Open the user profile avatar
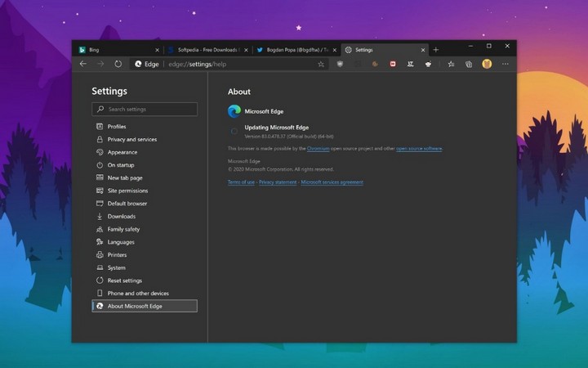The image size is (588, 368). tap(487, 64)
